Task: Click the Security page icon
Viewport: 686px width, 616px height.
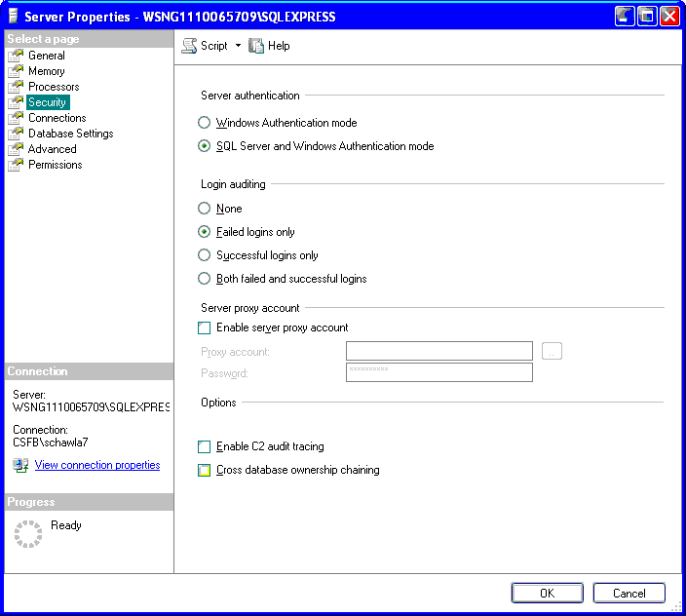Action: 16,102
